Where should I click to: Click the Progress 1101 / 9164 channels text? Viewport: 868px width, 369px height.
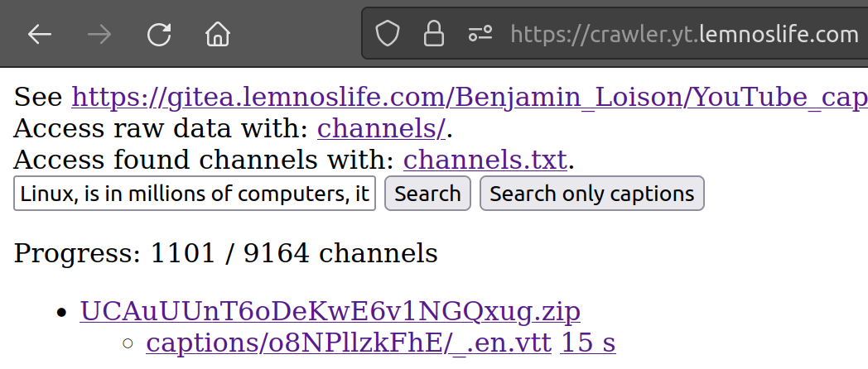pyautogui.click(x=225, y=252)
